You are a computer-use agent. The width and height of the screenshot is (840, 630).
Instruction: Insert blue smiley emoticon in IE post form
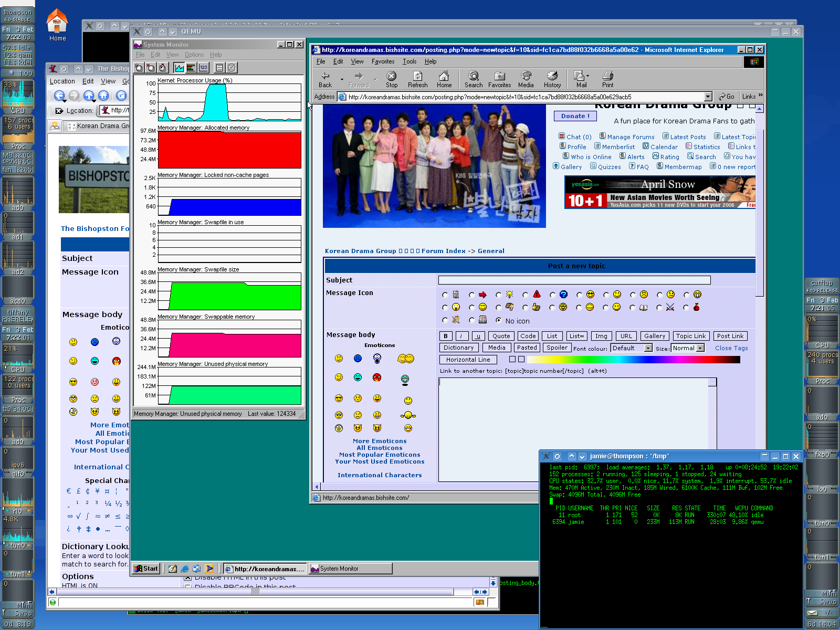click(358, 358)
